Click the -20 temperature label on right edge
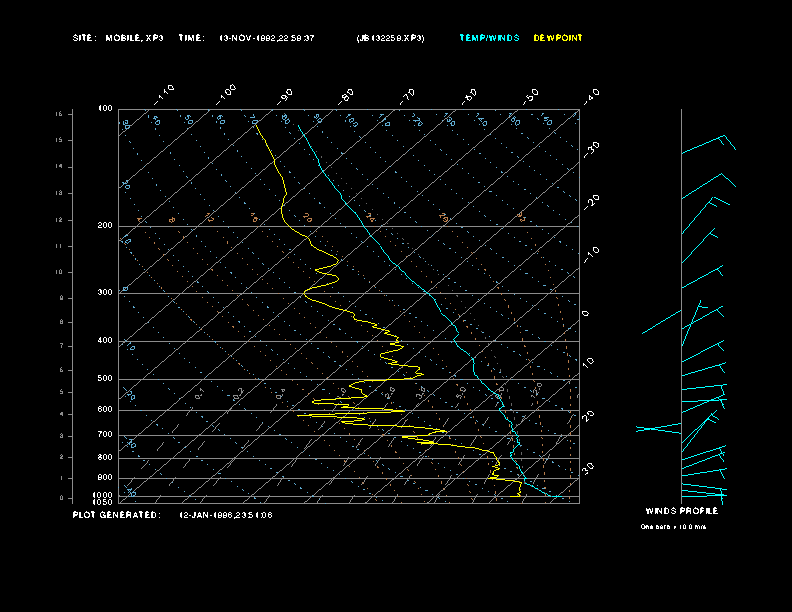The height and width of the screenshot is (612, 792). tap(591, 202)
